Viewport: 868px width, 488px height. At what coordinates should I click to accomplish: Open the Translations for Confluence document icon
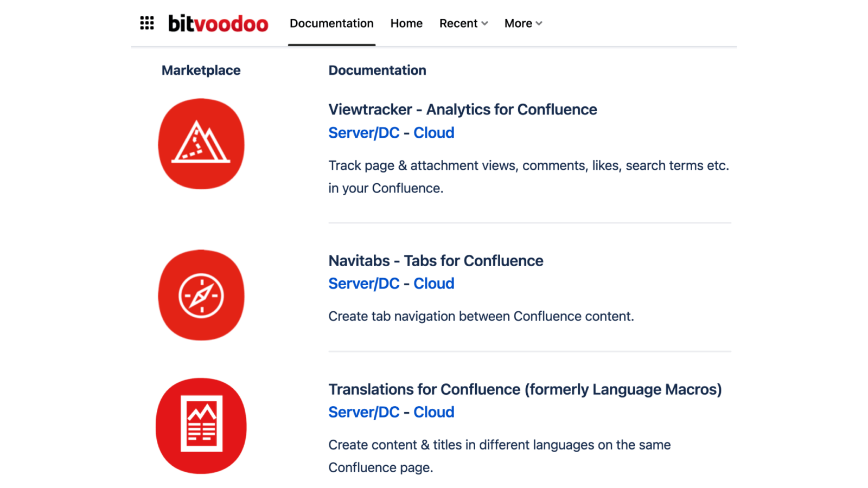pyautogui.click(x=201, y=426)
